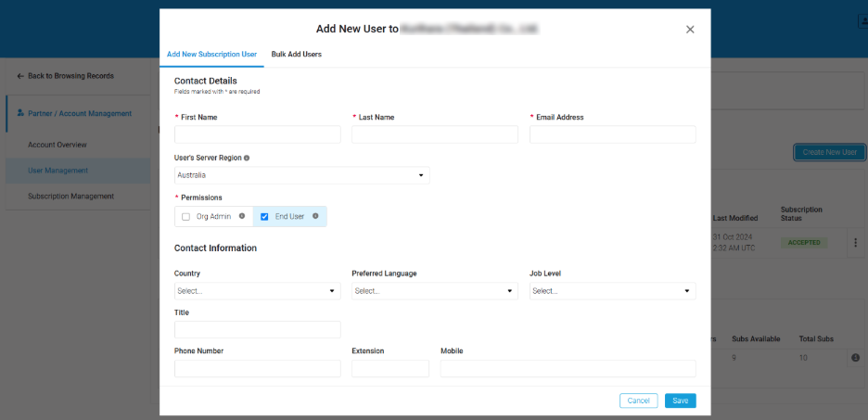868x420 pixels.
Task: Click the three-dot menu beside Accepted status
Action: pos(855,242)
